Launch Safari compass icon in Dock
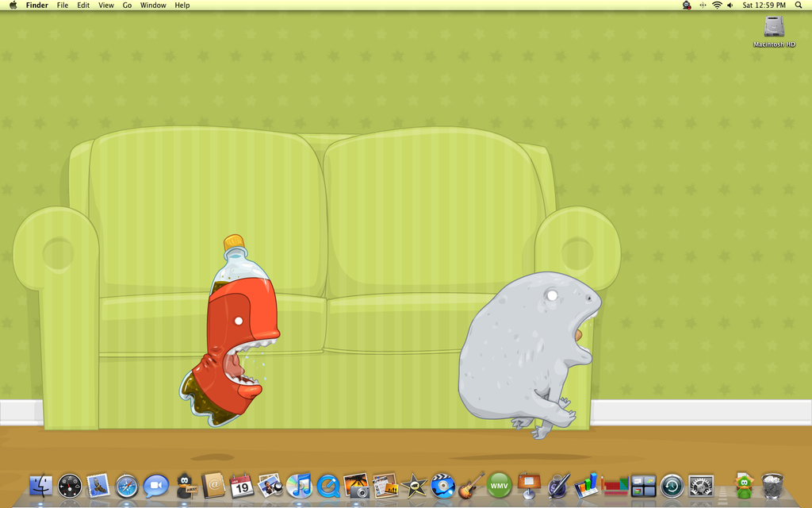Screen dimensions: 812x508 pyautogui.click(x=127, y=487)
